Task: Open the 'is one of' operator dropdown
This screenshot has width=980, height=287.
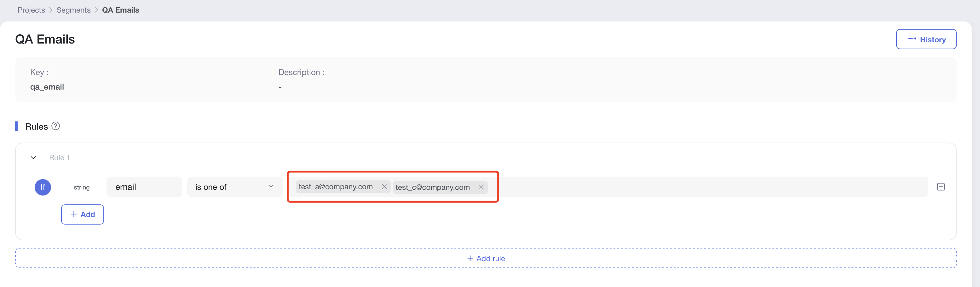Action: [234, 187]
